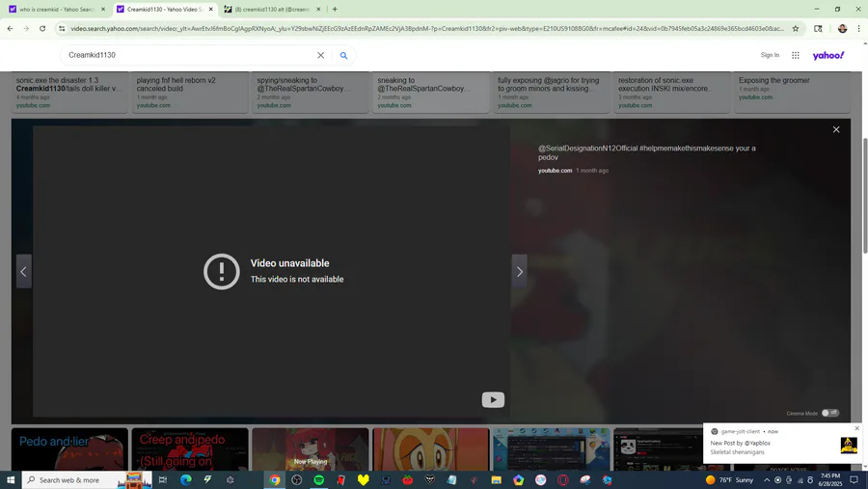This screenshot has width=868, height=489.
Task: Go to the previous video with the left arrow
Action: (24, 271)
